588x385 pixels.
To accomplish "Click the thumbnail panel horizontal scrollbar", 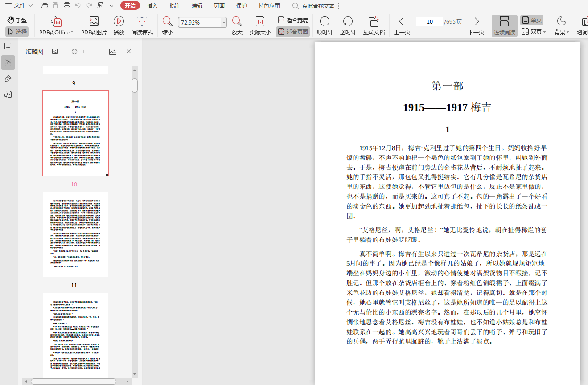I will click(x=74, y=381).
